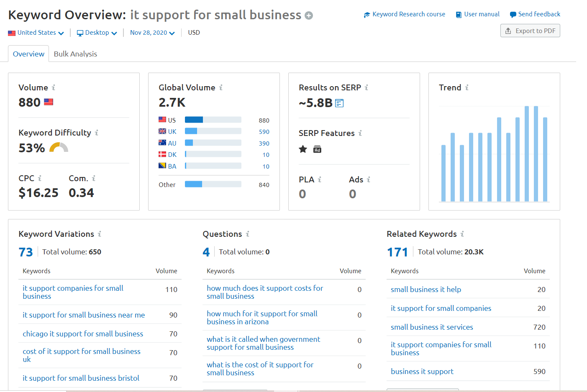The width and height of the screenshot is (587, 392).
Task: Click the Volume info icon
Action: (x=53, y=87)
